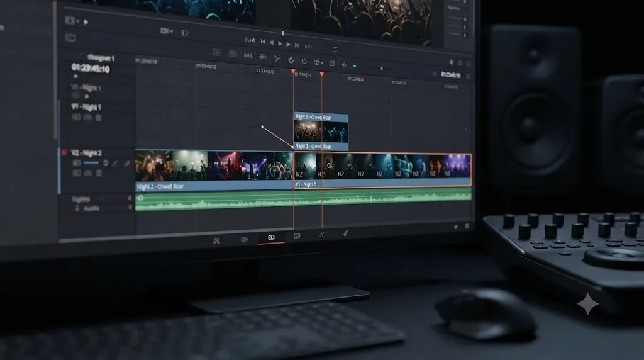Click the circular retime arrow icon

click(x=304, y=61)
